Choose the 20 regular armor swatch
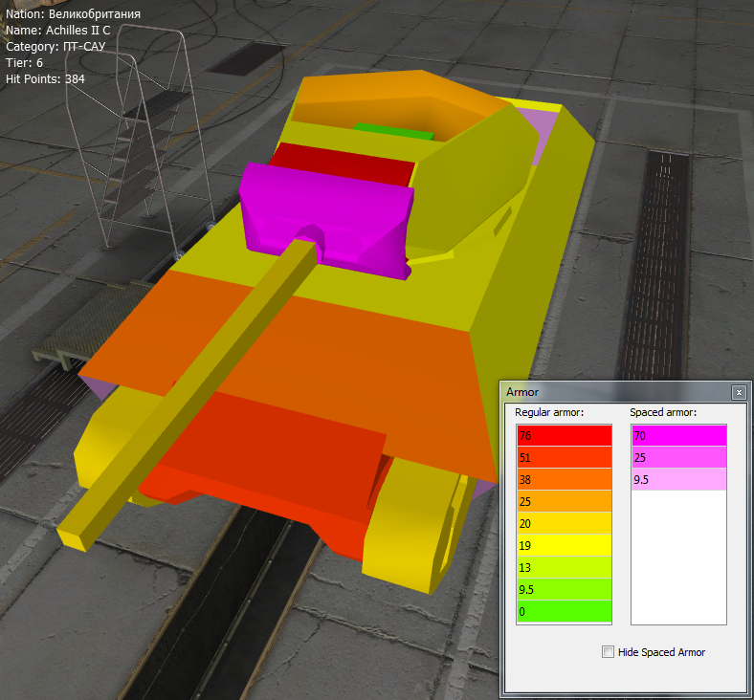Screen dimensions: 754x700 (x=564, y=523)
